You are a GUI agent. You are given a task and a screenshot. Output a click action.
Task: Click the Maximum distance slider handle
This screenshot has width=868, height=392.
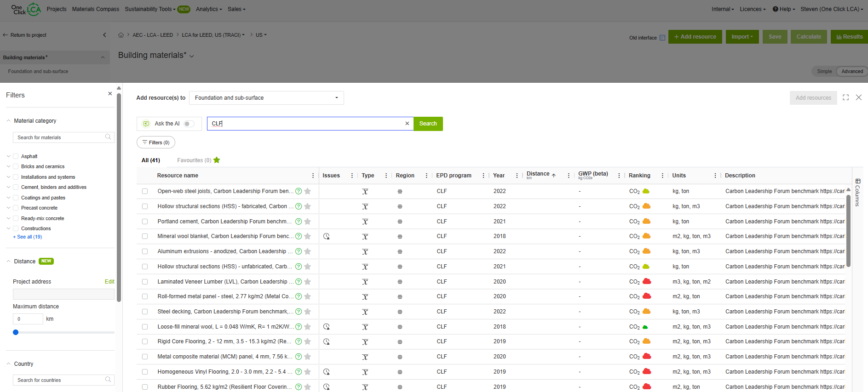point(16,332)
